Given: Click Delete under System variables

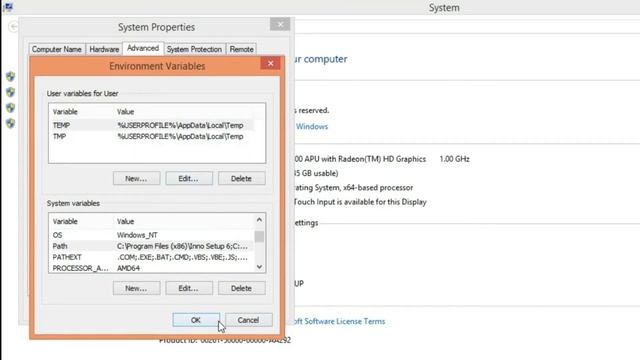Looking at the screenshot, I should pos(241,288).
